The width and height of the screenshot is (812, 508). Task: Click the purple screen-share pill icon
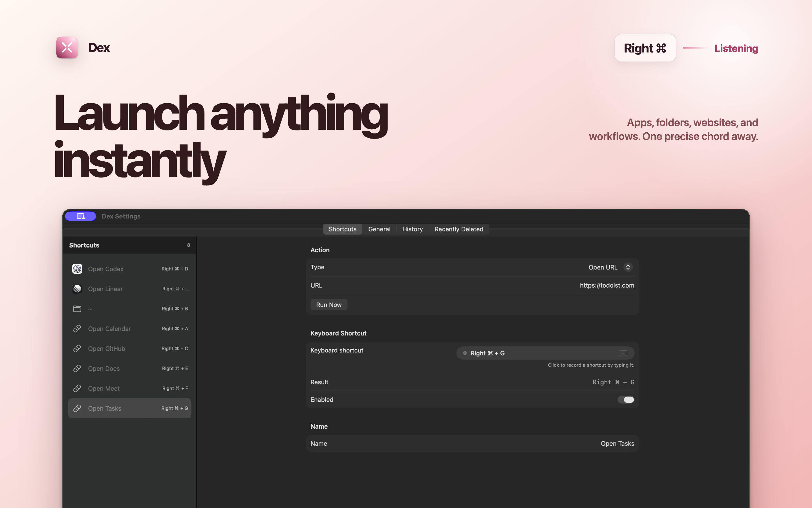click(81, 216)
